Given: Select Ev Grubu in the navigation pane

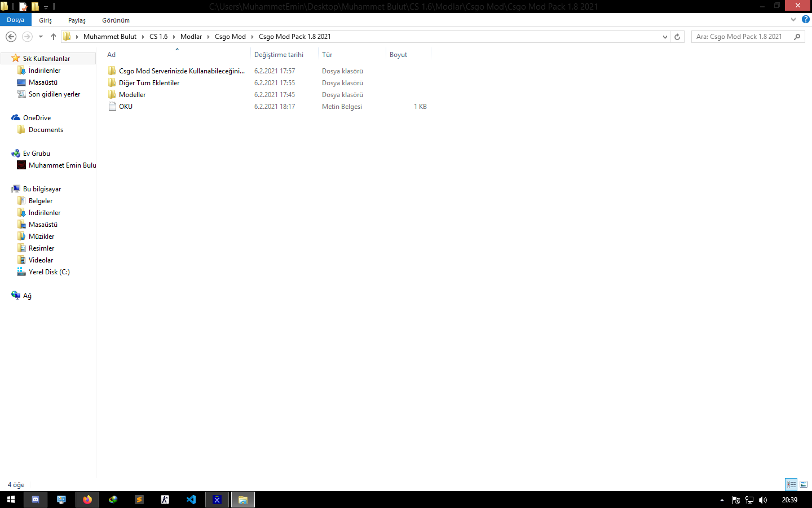Looking at the screenshot, I should (37, 154).
